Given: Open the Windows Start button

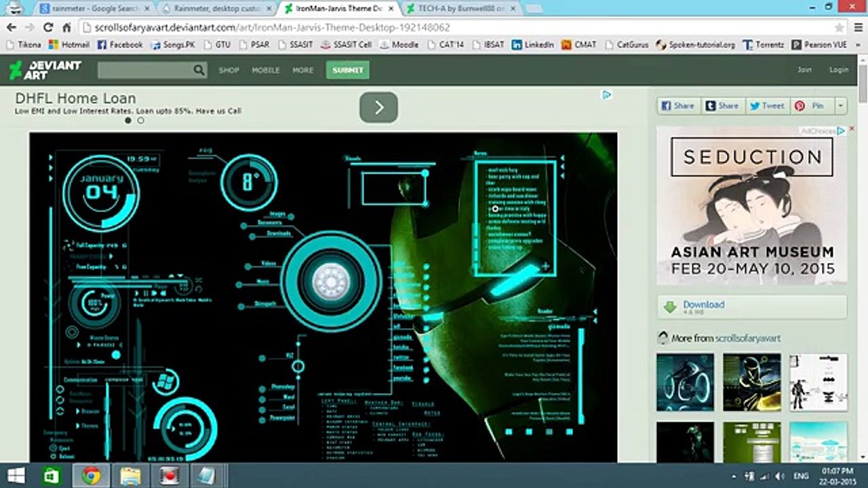Looking at the screenshot, I should click(15, 475).
